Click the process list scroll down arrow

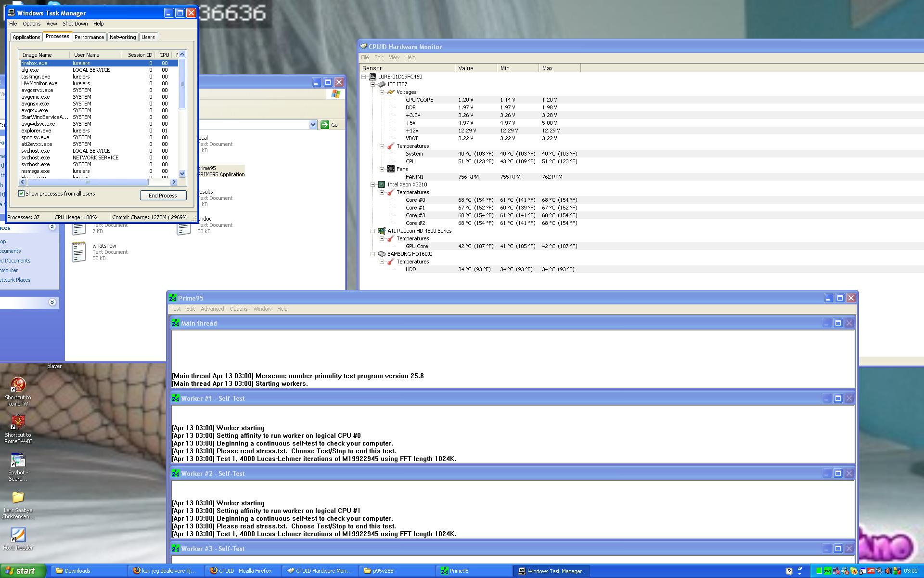[x=182, y=174]
